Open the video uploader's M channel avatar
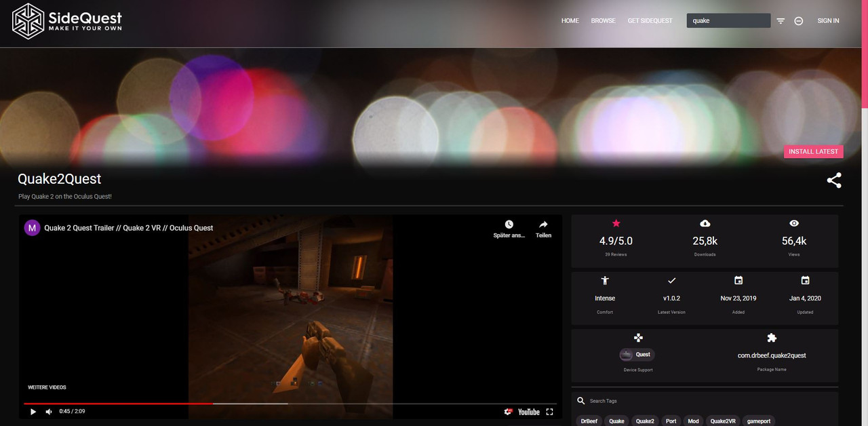868x426 pixels. click(32, 228)
